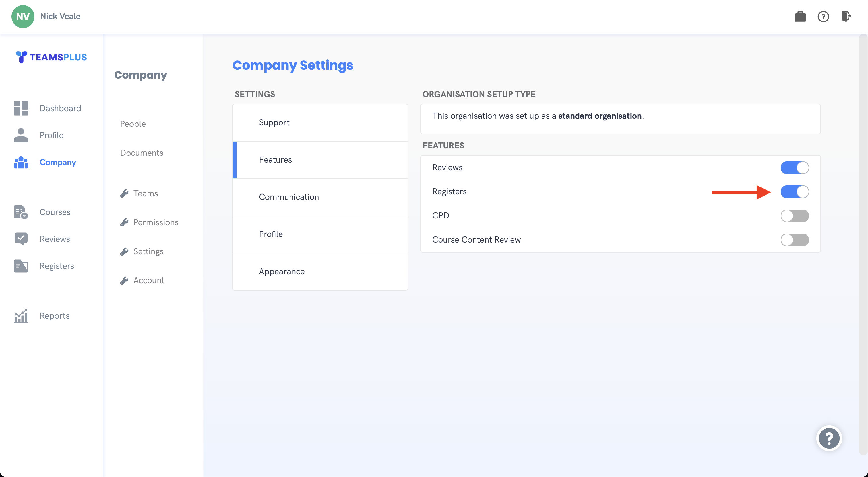Click the Registers sidebar icon
The width and height of the screenshot is (868, 477).
pos(21,266)
